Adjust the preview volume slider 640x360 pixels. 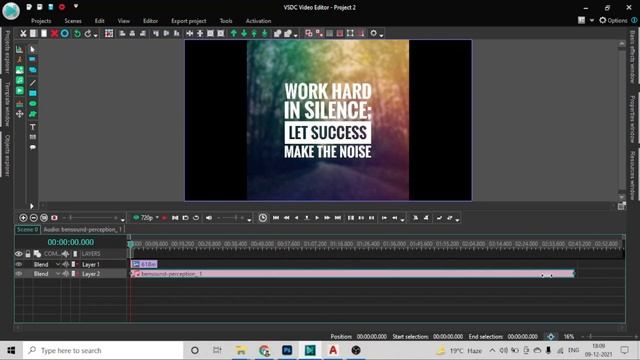(231, 218)
